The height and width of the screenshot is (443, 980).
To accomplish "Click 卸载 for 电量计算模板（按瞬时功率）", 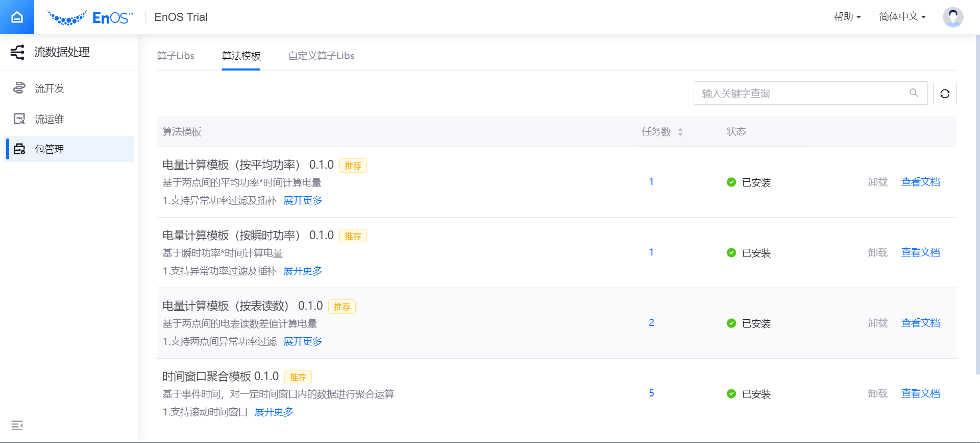I will [877, 252].
